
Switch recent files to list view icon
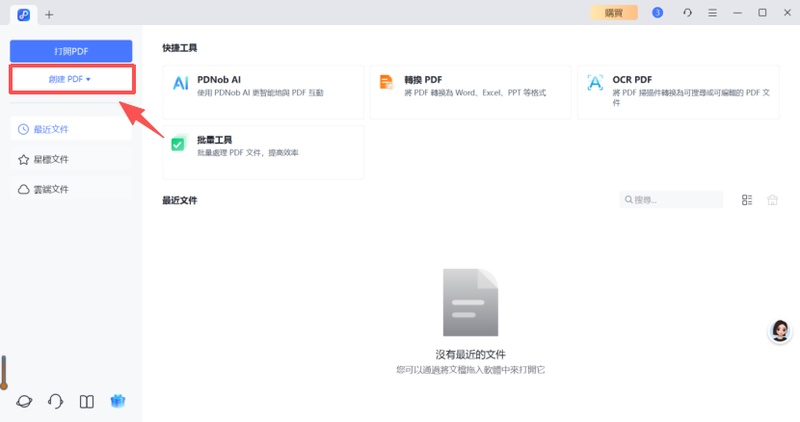[747, 200]
